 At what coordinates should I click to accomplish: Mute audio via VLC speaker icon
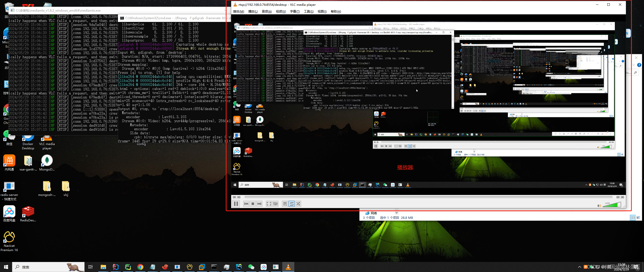click(599, 206)
